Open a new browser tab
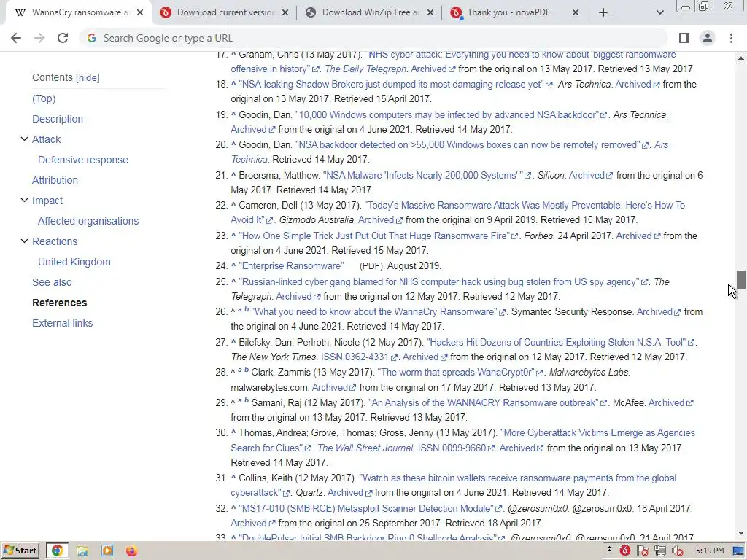747x560 pixels. click(603, 12)
